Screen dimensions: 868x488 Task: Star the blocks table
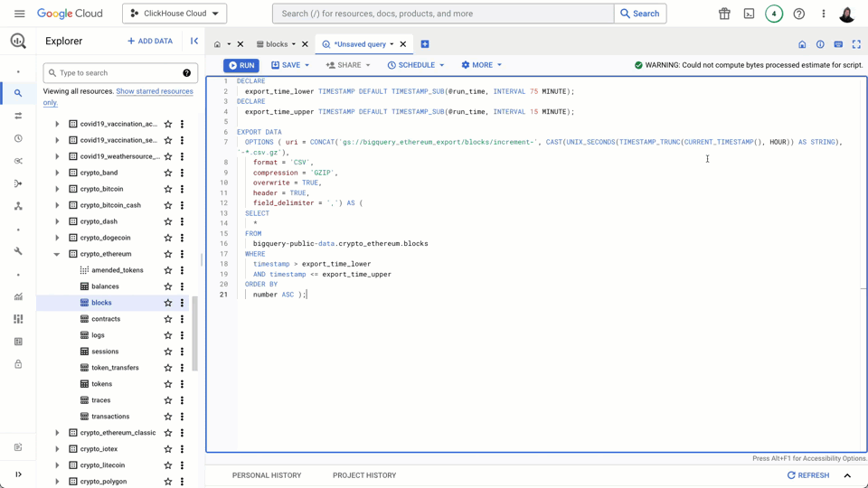(168, 303)
